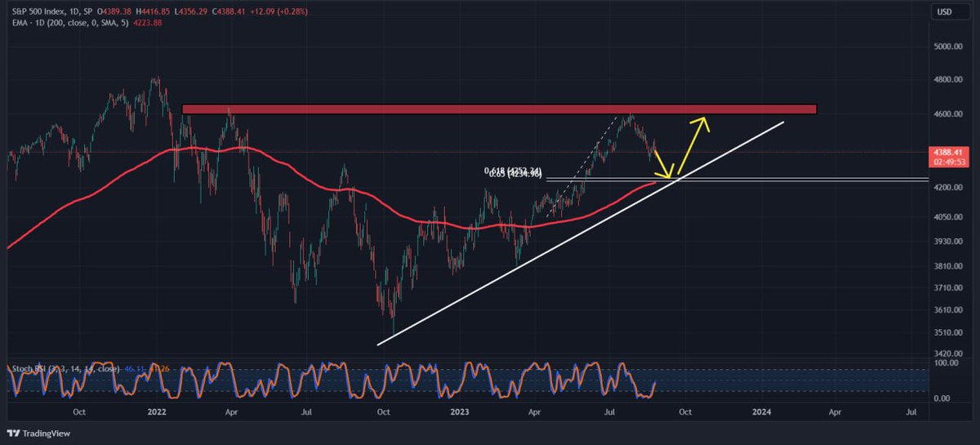Click the 4800.00 price axis label
The width and height of the screenshot is (980, 445).
950,80
